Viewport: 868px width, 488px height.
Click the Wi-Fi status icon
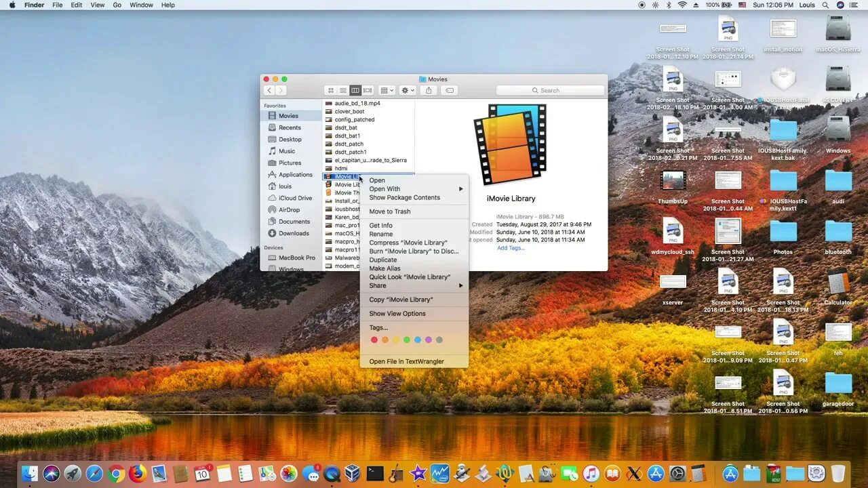(x=682, y=5)
